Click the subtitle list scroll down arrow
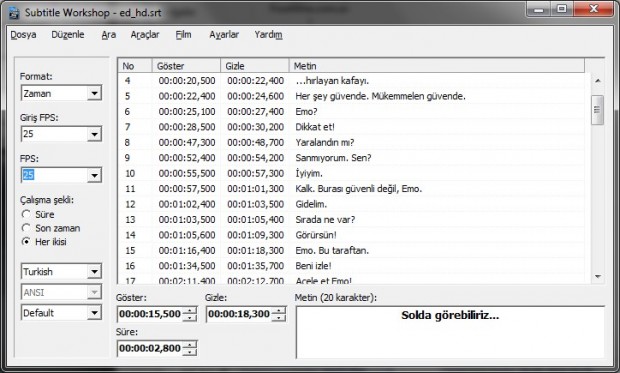The image size is (620, 373). pyautogui.click(x=597, y=276)
